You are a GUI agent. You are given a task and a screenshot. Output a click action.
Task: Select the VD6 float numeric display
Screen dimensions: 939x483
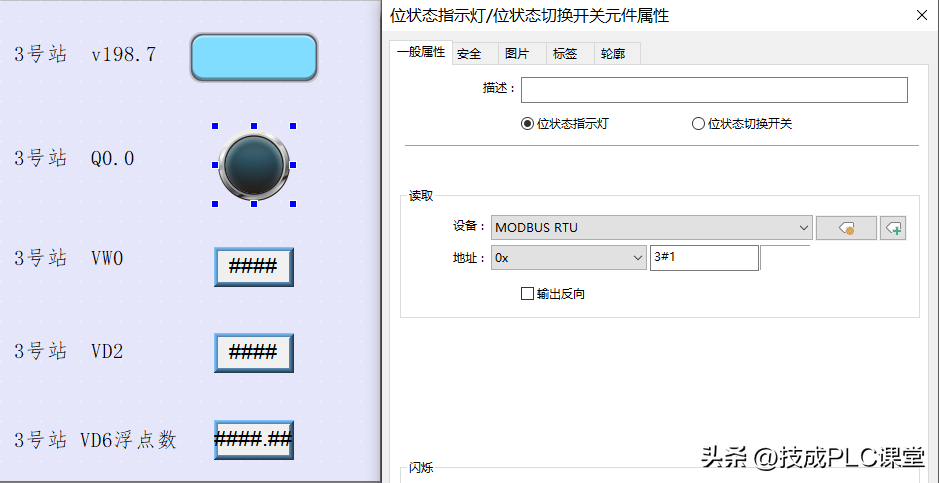click(x=254, y=440)
